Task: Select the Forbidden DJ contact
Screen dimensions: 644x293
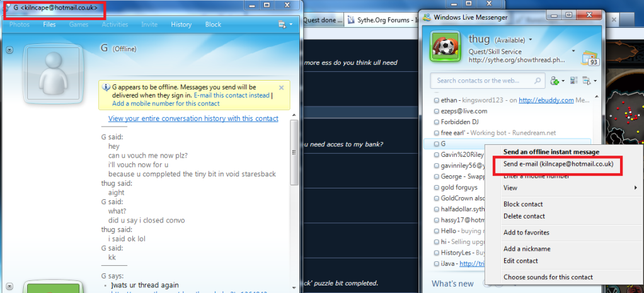Action: 459,122
